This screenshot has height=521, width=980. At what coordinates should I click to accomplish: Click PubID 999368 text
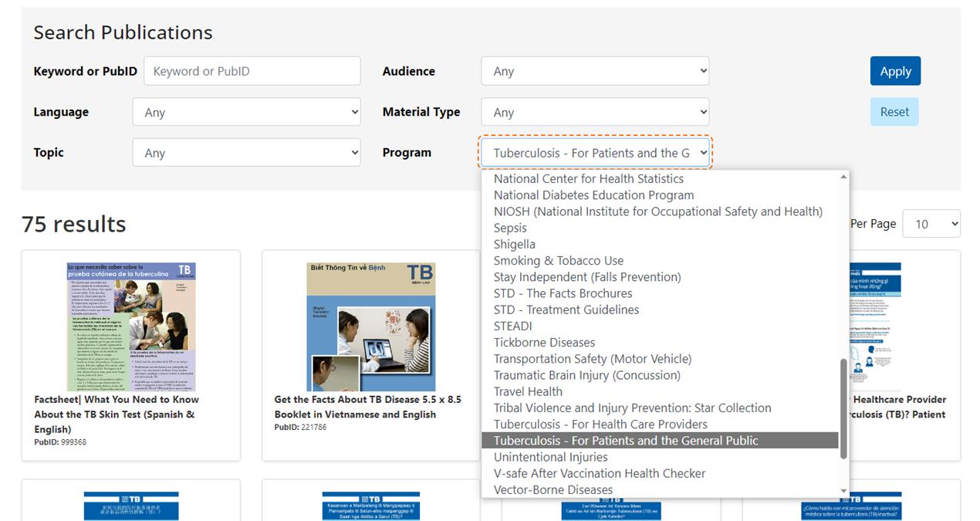click(x=60, y=442)
